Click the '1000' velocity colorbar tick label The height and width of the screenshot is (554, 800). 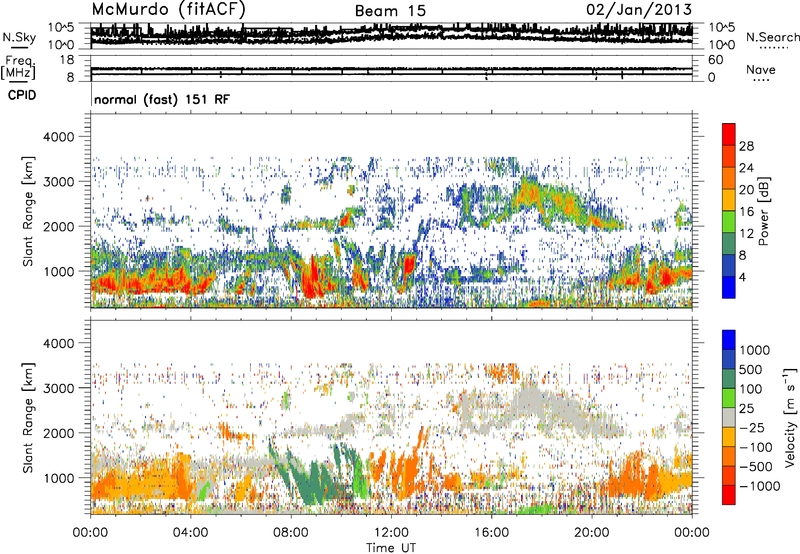tap(754, 350)
